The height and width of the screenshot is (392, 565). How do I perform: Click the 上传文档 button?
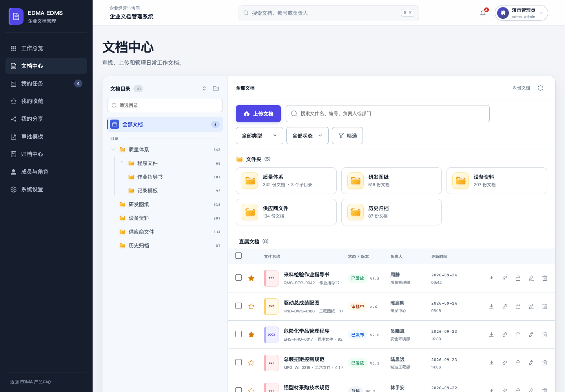(258, 114)
